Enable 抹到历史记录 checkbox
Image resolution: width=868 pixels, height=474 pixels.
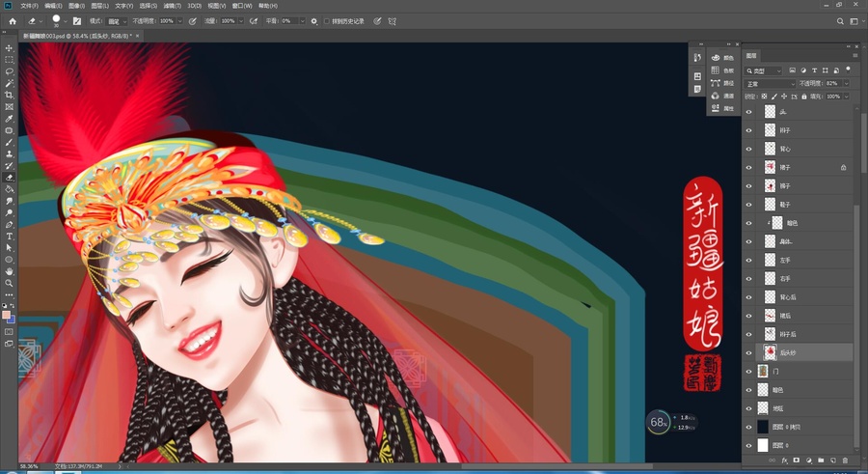(327, 21)
